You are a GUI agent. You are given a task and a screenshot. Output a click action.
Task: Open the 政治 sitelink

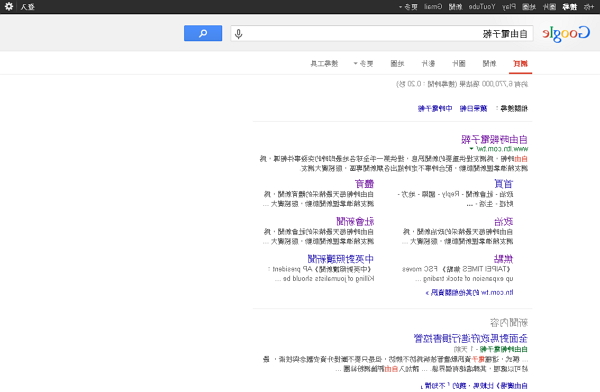(x=504, y=221)
